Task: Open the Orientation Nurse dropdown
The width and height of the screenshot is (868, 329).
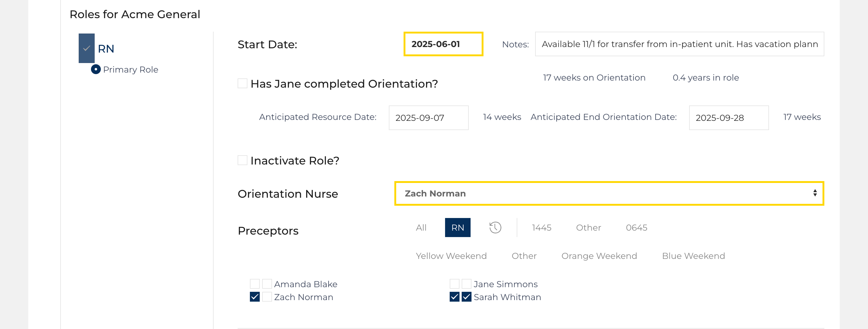Action: [x=609, y=193]
